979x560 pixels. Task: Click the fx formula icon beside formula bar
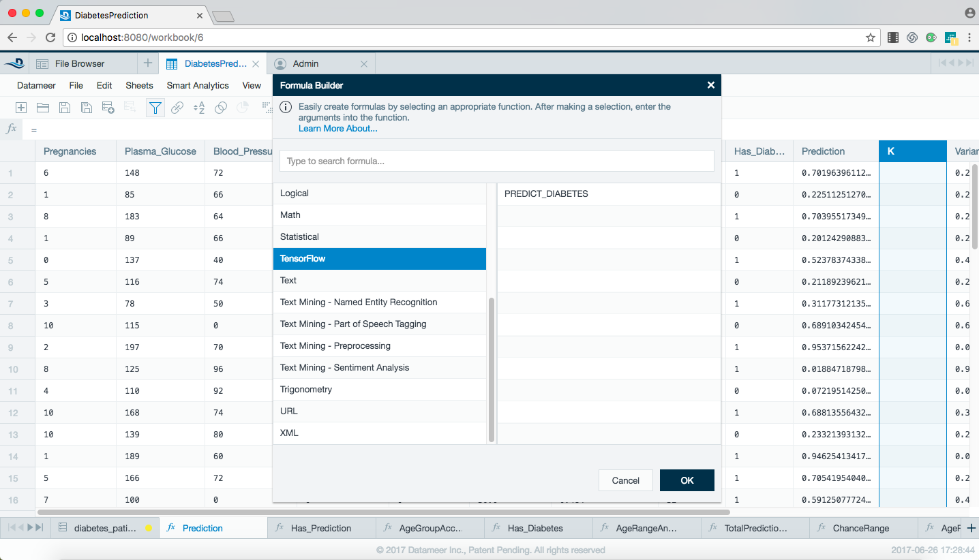11,129
